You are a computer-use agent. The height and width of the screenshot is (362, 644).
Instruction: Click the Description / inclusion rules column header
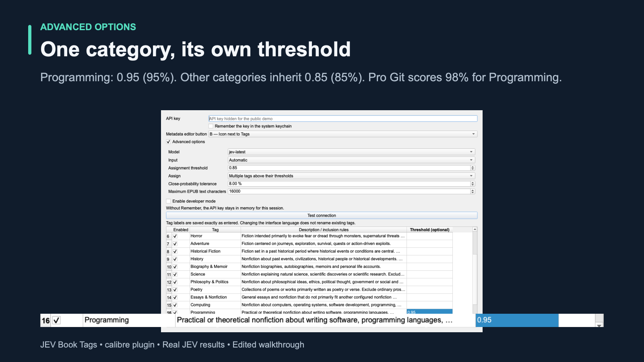click(x=324, y=230)
